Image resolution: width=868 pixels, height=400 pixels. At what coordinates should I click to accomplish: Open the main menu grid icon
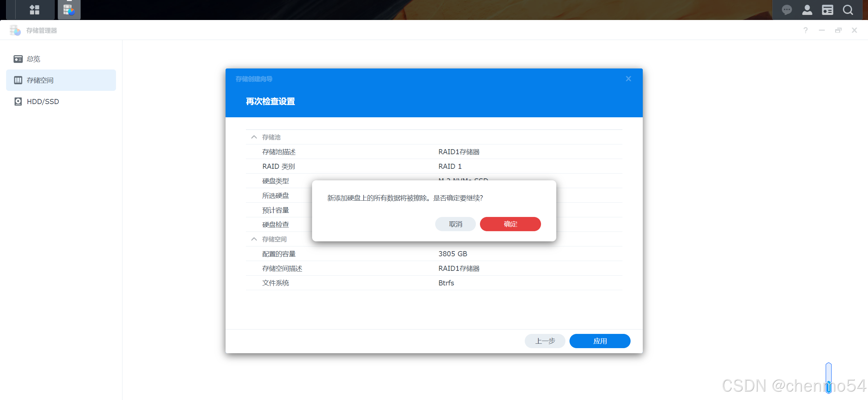(x=34, y=9)
